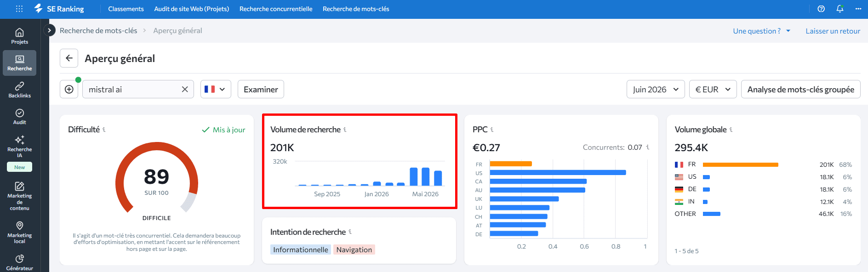
Task: Open the Juin 2026 date dropdown
Action: 656,89
